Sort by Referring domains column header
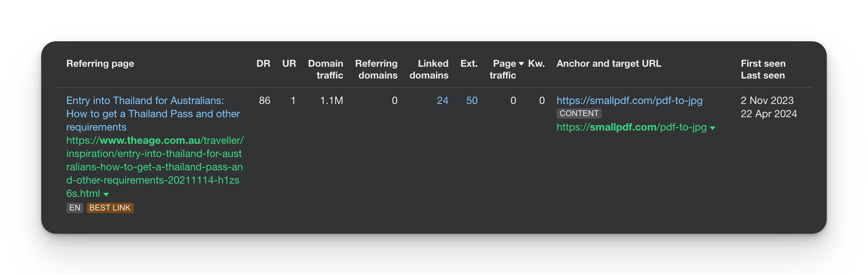The image size is (868, 275). tap(377, 69)
